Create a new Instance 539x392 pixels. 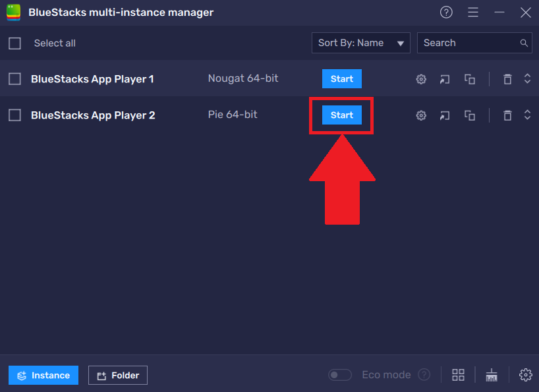(43, 375)
